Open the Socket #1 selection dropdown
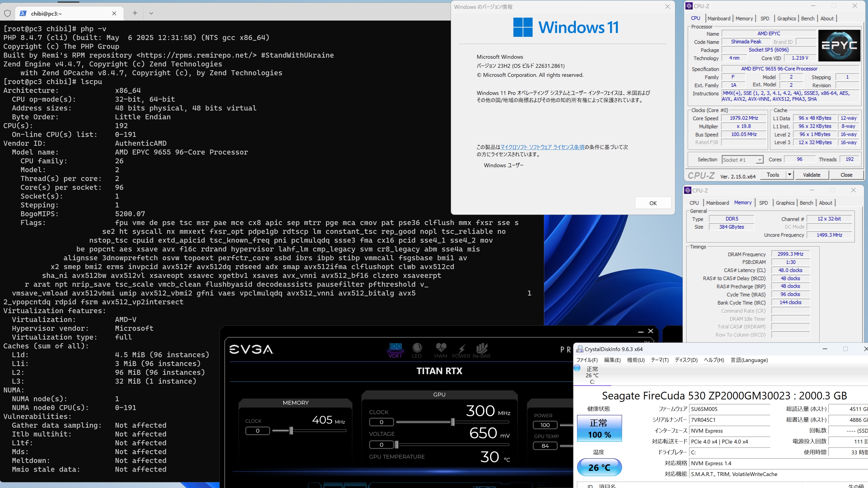This screenshot has width=868, height=488. (x=743, y=160)
